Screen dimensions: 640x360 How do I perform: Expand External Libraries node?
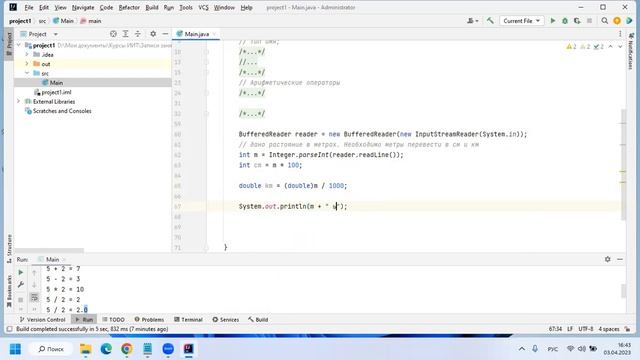click(x=18, y=101)
